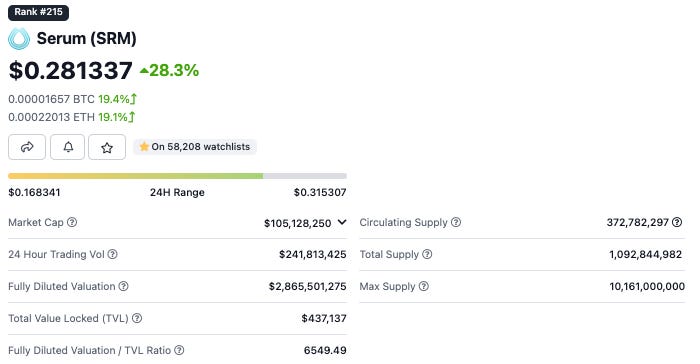700x364 pixels.
Task: Open 24 Hour Trading Vol help icon
Action: point(113,254)
